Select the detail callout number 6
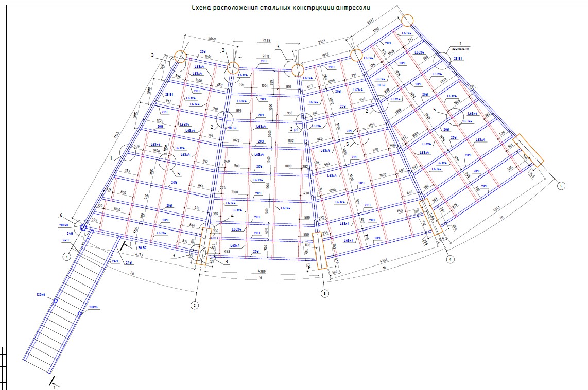Viewport: 588px width, 390px height. click(x=61, y=216)
